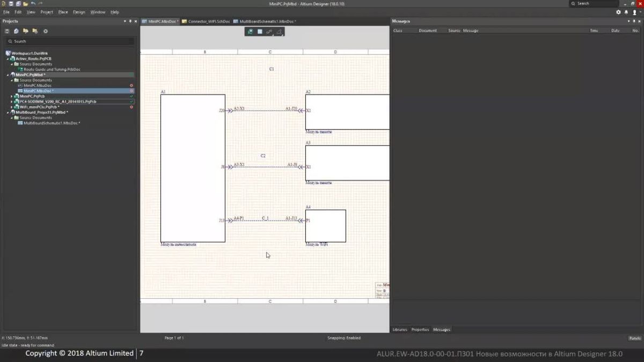Screen dimensions: 644x362
Task: Click the second folder icon in Projects panel toolbar
Action: click(x=35, y=31)
